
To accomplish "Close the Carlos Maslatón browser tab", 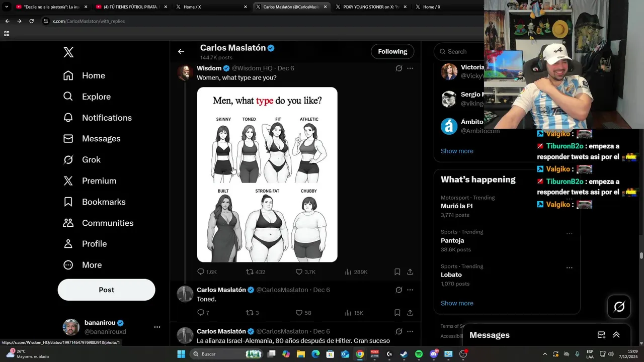I will click(326, 7).
